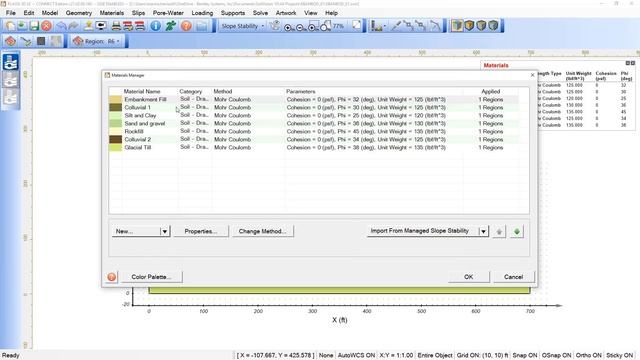The height and width of the screenshot is (360, 640).
Task: Open the chart tool dropdown arrow
Action: pos(384,26)
